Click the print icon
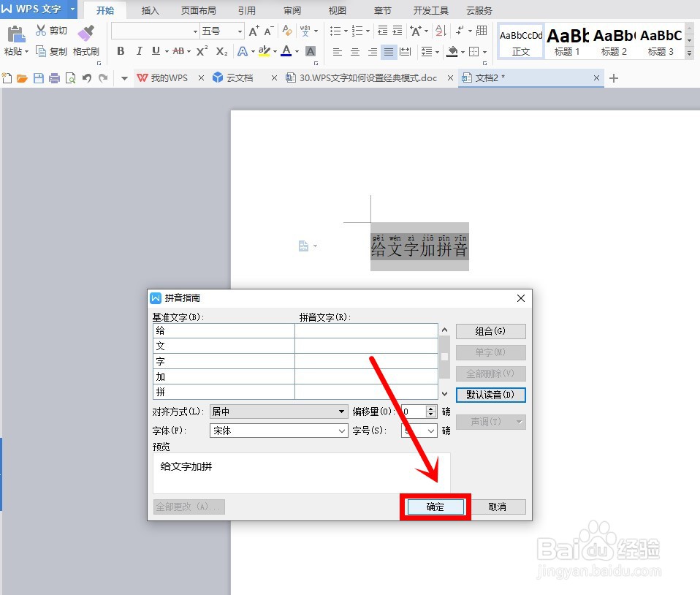Viewport: 700px width, 595px height. coord(55,79)
